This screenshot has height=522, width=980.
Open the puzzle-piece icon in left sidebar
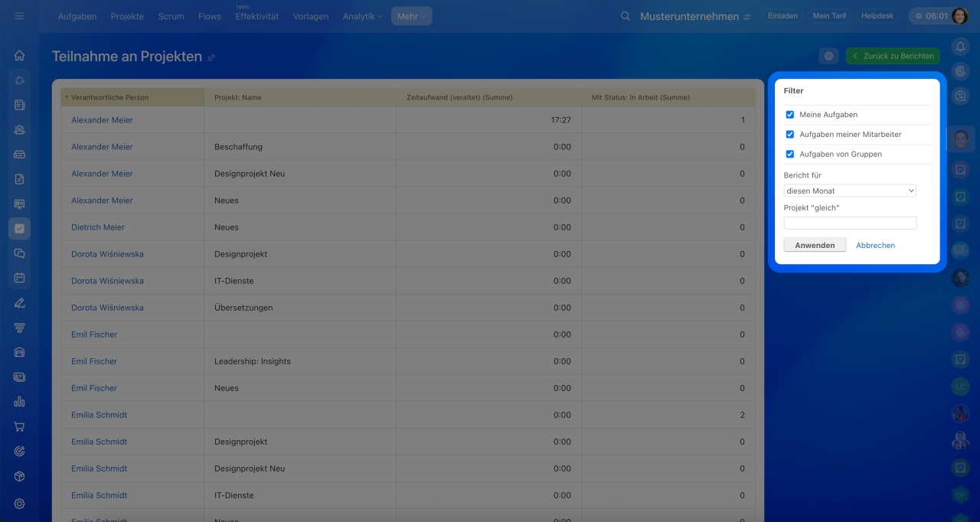[x=19, y=80]
